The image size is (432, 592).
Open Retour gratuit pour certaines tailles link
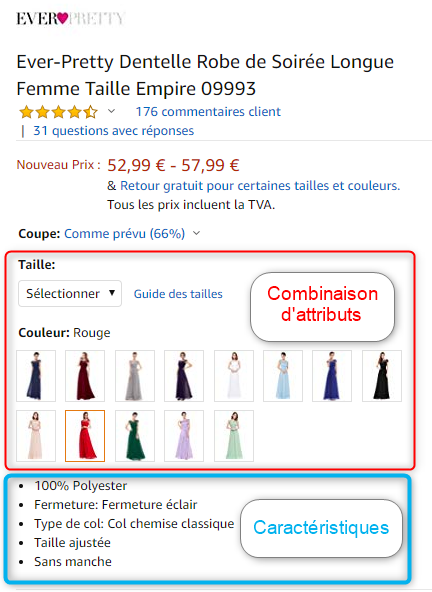[260, 186]
